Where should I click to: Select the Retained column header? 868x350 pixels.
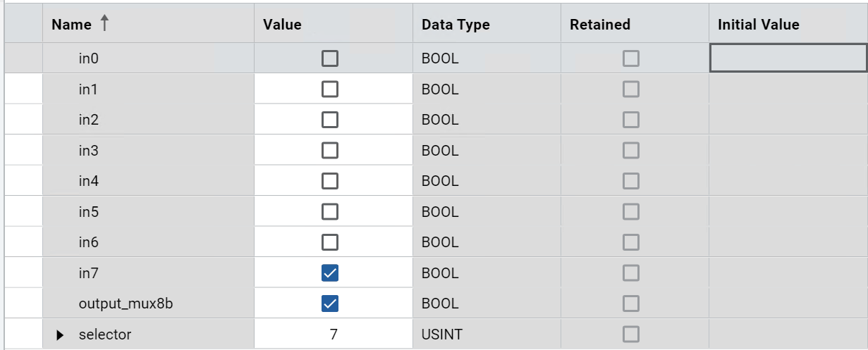[x=635, y=24]
